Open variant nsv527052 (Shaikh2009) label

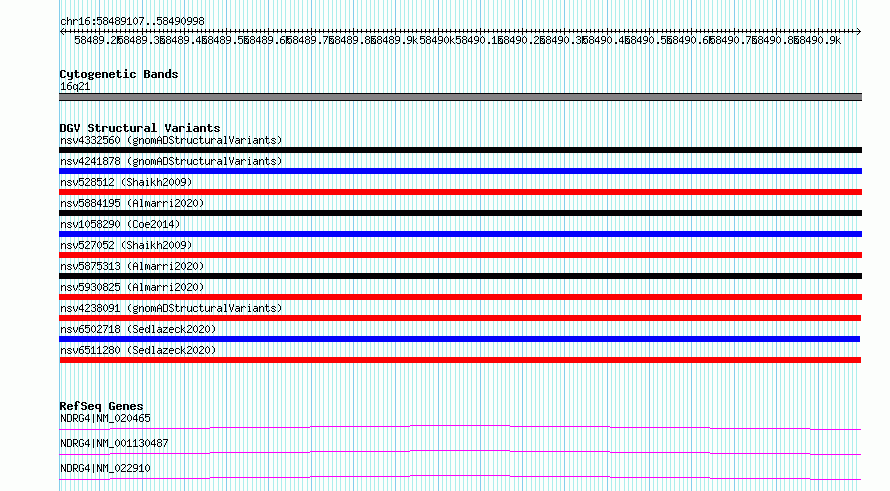[x=126, y=245]
